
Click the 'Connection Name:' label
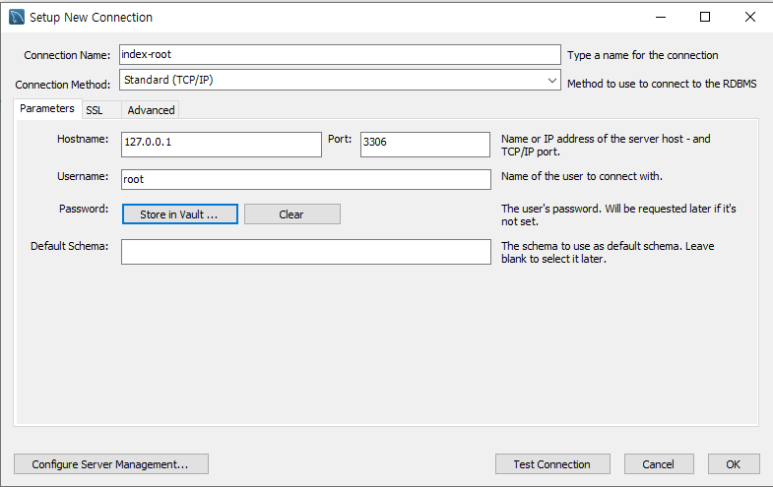point(67,55)
